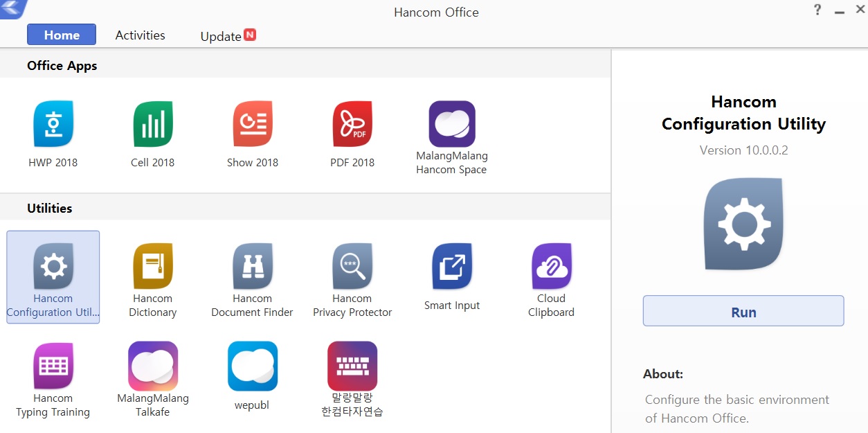Select the Hancom Privacy Protector icon
Viewport: 868px width, 433px height.
(352, 267)
